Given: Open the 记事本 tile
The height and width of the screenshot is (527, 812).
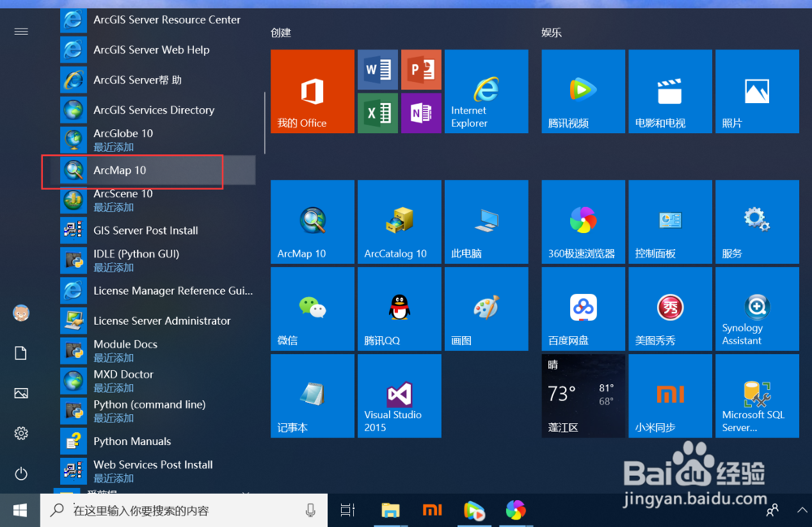Looking at the screenshot, I should [x=313, y=396].
